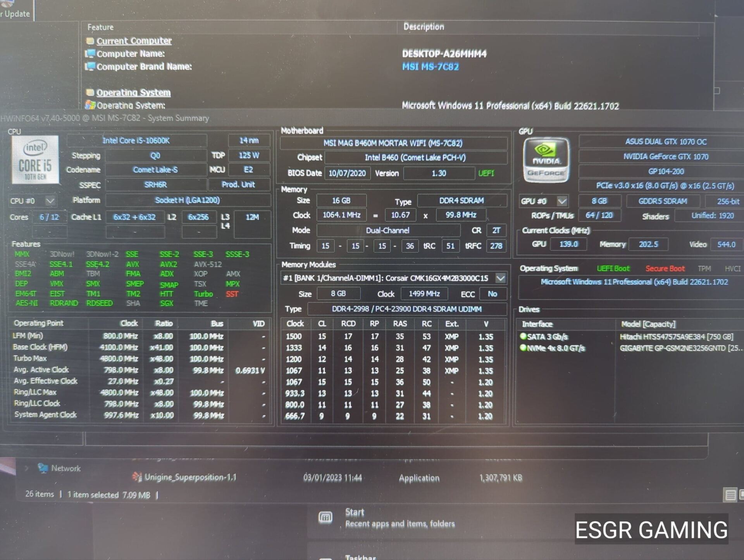Click the DESKTOP-A26MHM4 computer name value
Screen dimensions: 744x560
444,53
